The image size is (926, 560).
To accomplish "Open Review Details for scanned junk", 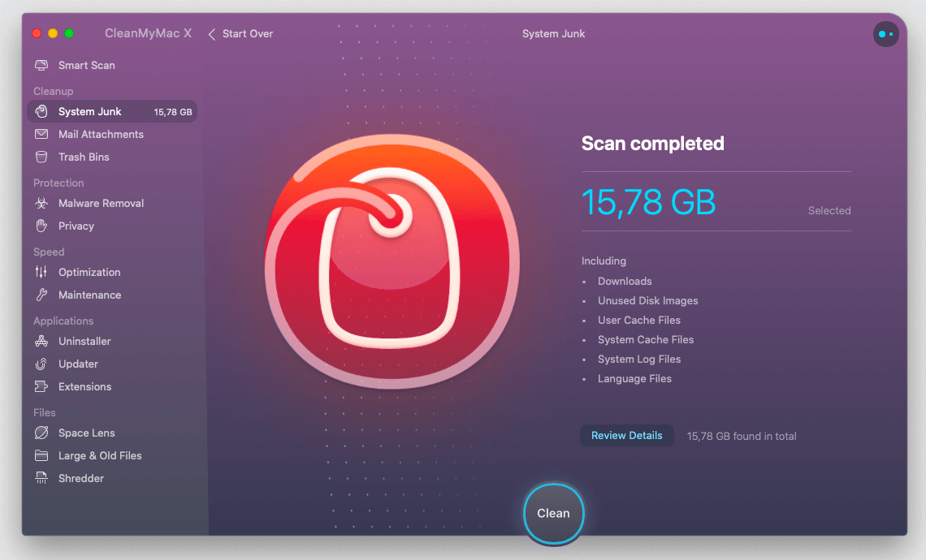I will (x=626, y=435).
